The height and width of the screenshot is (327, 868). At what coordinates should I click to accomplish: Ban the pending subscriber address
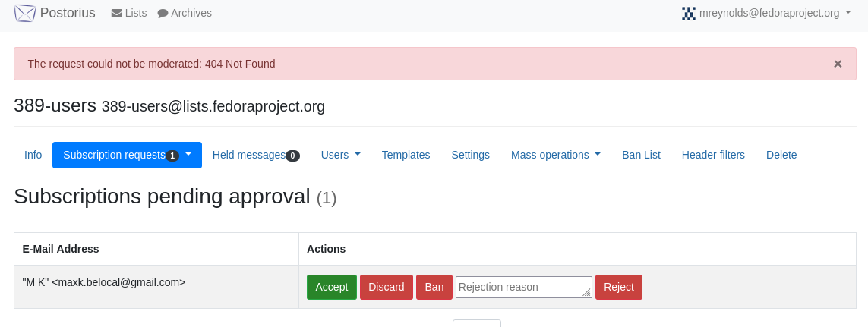pos(434,287)
